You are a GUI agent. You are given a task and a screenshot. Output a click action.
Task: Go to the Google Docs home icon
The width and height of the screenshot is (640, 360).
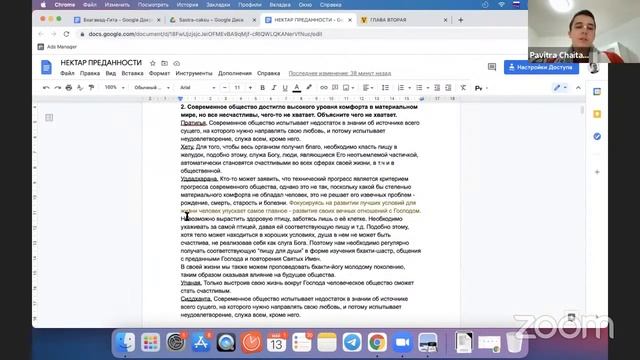click(47, 67)
